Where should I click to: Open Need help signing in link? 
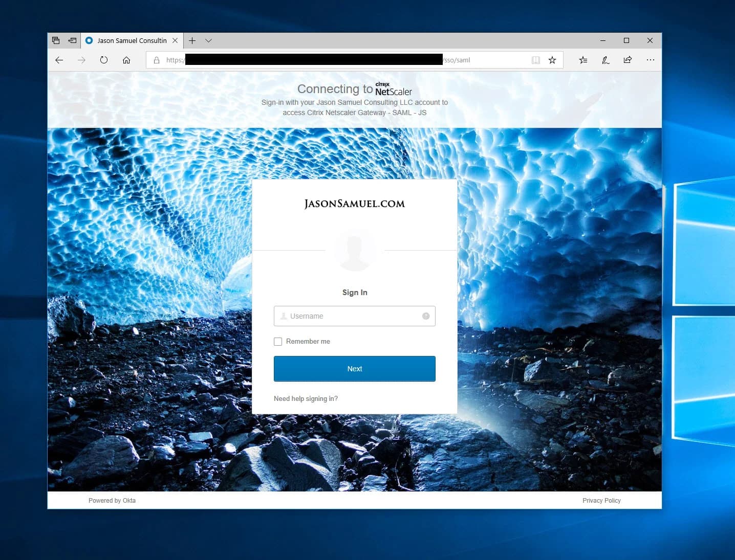[306, 399]
